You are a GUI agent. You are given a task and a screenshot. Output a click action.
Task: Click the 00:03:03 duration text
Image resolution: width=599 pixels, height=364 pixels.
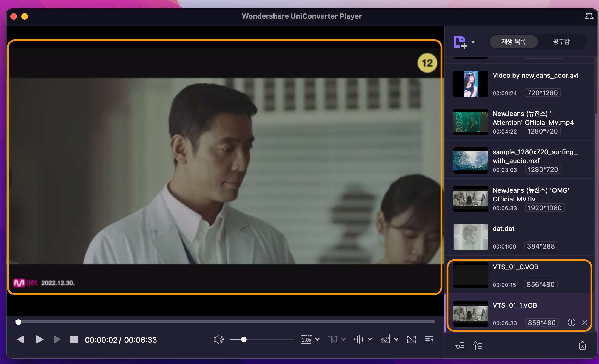505,170
